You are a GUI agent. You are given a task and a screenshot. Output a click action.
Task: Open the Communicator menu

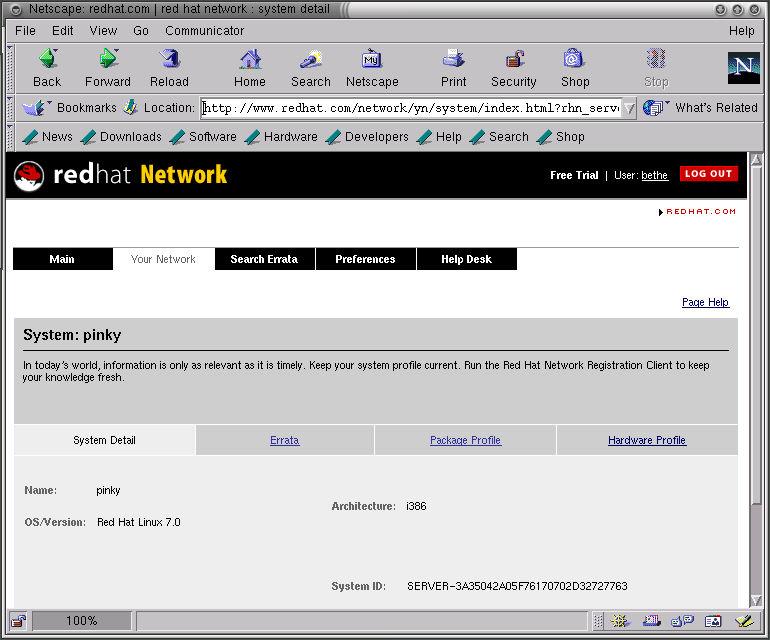205,31
